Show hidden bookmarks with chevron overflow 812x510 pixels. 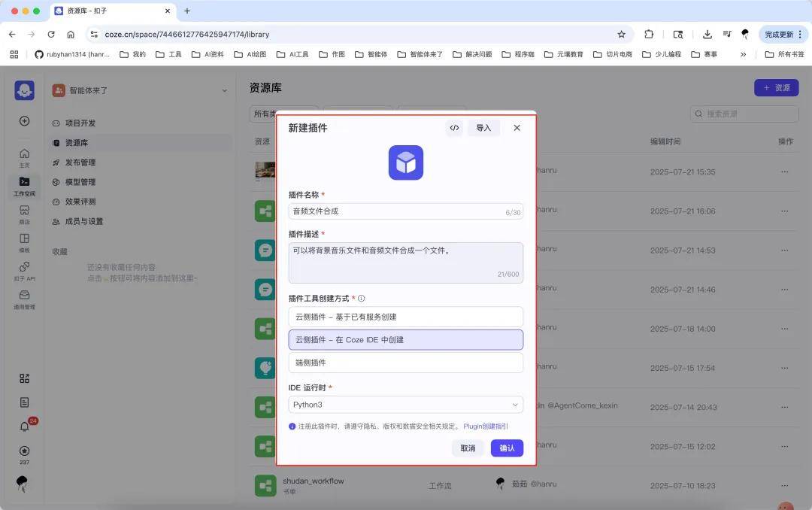coord(744,54)
